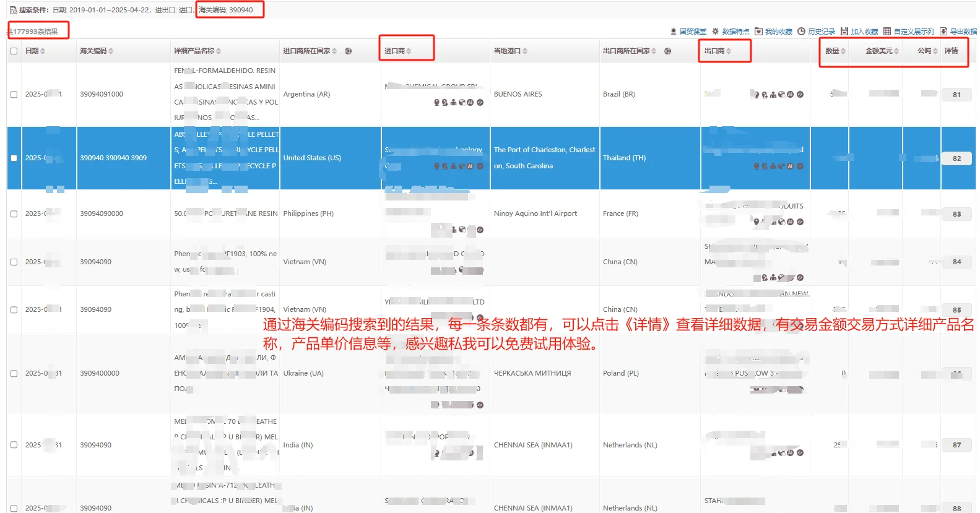Click customs code cell 39094091000
980x513 pixels.
click(102, 94)
